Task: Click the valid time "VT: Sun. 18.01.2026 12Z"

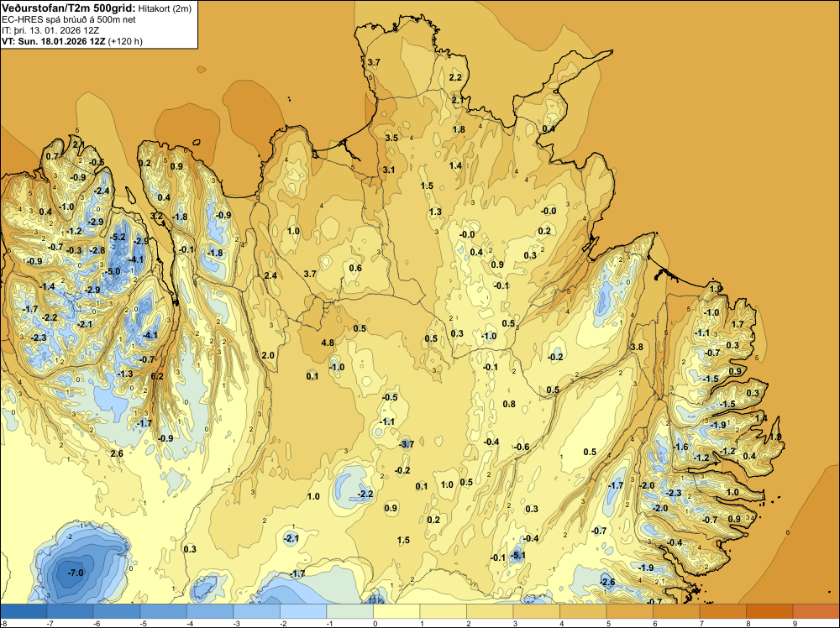Action: click(x=54, y=41)
